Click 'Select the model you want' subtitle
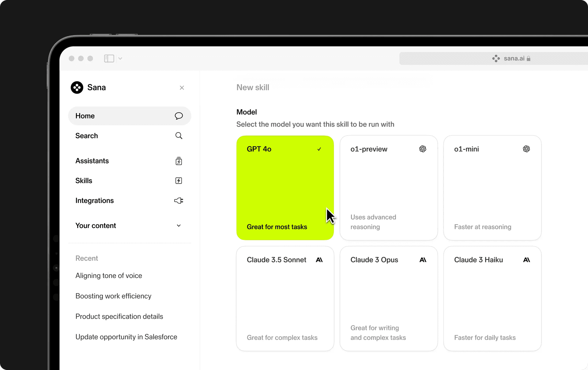588x370 pixels. [x=315, y=124]
